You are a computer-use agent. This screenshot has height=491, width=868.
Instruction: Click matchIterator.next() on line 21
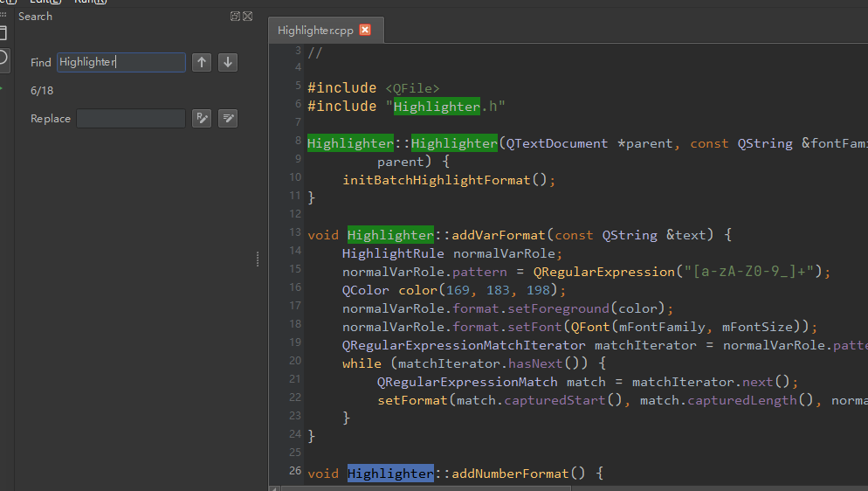(711, 382)
